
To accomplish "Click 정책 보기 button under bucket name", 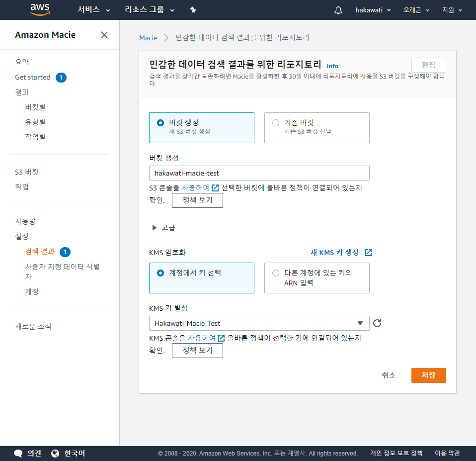I will (x=197, y=200).
